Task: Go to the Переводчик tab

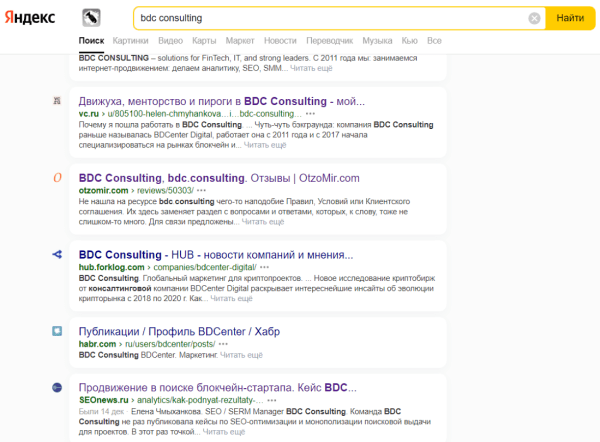Action: [x=330, y=41]
